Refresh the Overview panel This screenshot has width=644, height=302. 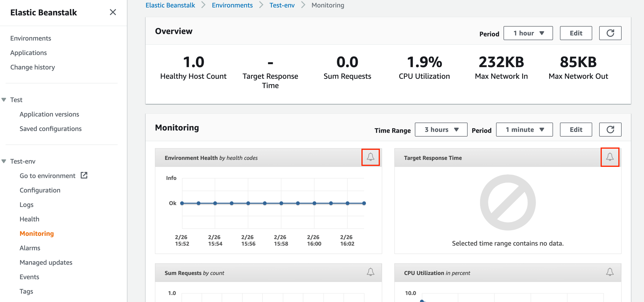610,33
